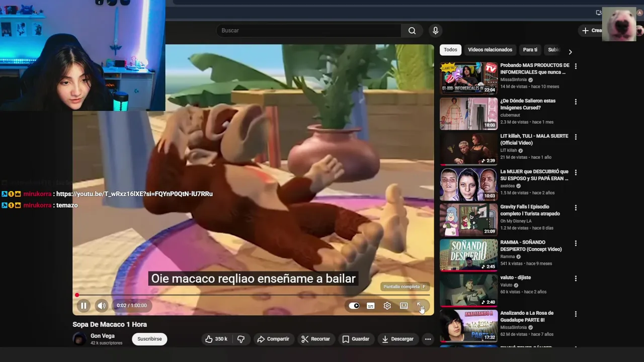Click the search magnifier button
Screen dimensions: 644x362
coord(412,31)
